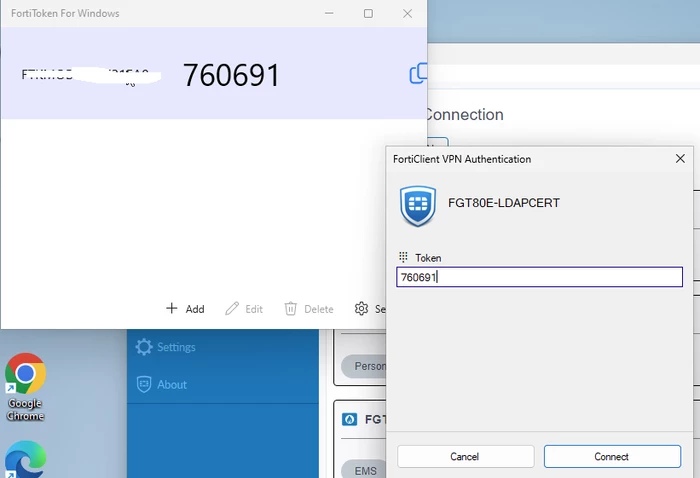The height and width of the screenshot is (478, 700).
Task: Maximize the FortiToken window
Action: click(368, 13)
